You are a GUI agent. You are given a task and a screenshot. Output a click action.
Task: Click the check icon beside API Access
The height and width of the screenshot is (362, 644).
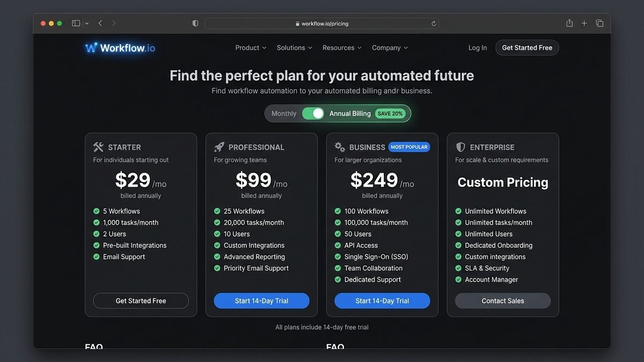(338, 245)
